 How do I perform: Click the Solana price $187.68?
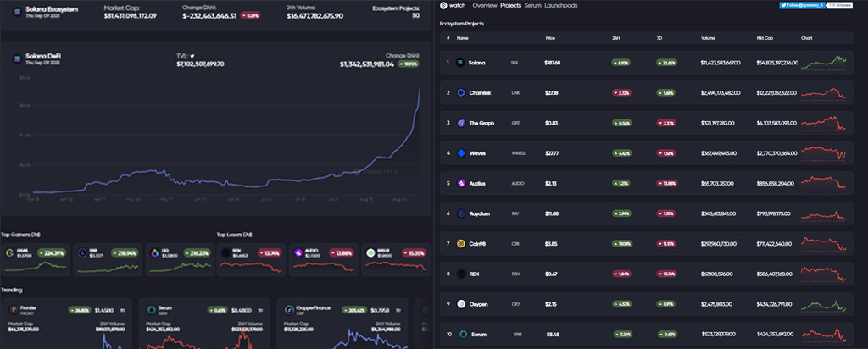point(552,63)
